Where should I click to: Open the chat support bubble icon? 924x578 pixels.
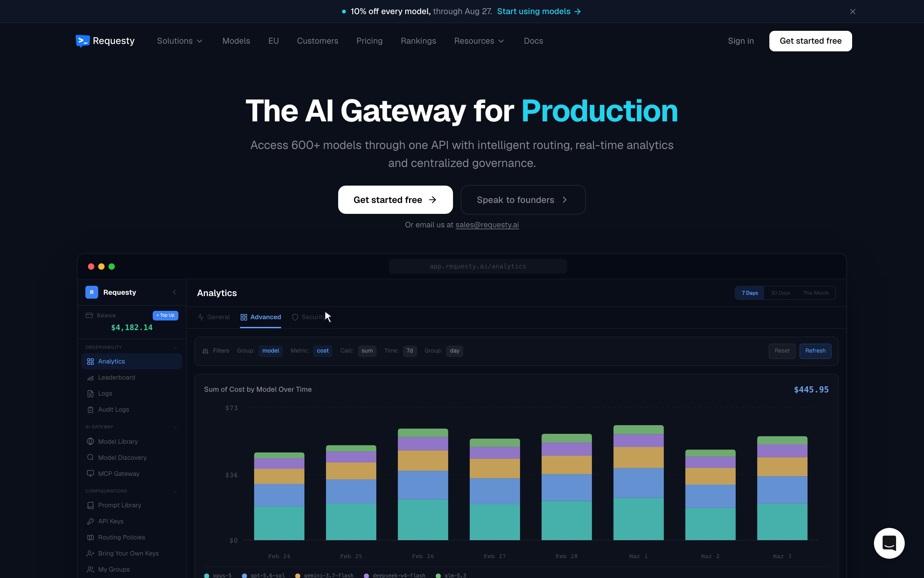tap(889, 543)
